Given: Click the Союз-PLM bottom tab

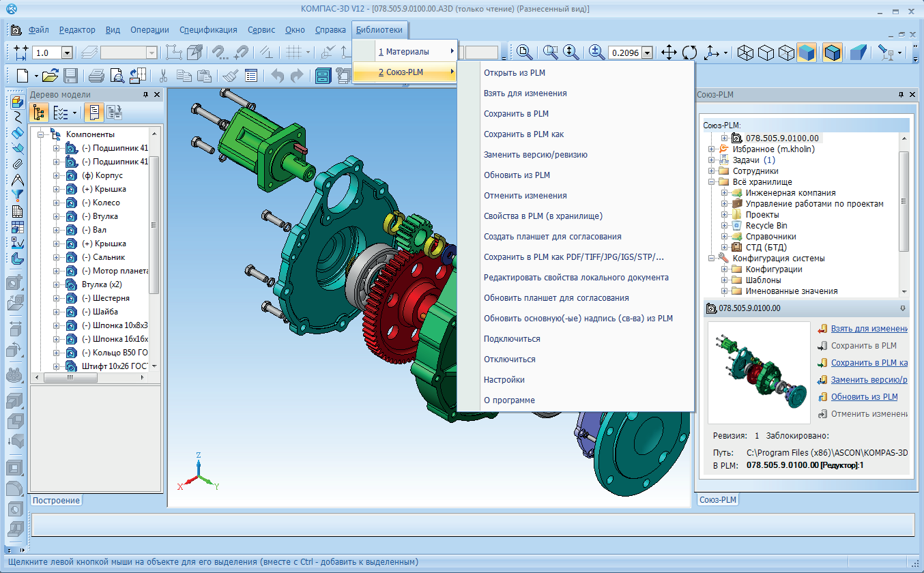Looking at the screenshot, I should pyautogui.click(x=718, y=501).
